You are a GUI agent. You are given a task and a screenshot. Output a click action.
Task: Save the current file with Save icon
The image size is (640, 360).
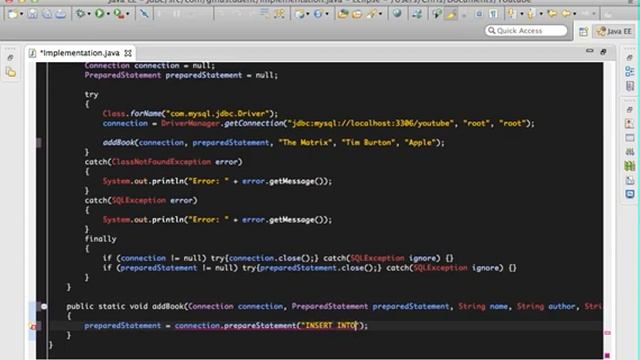tap(33, 14)
